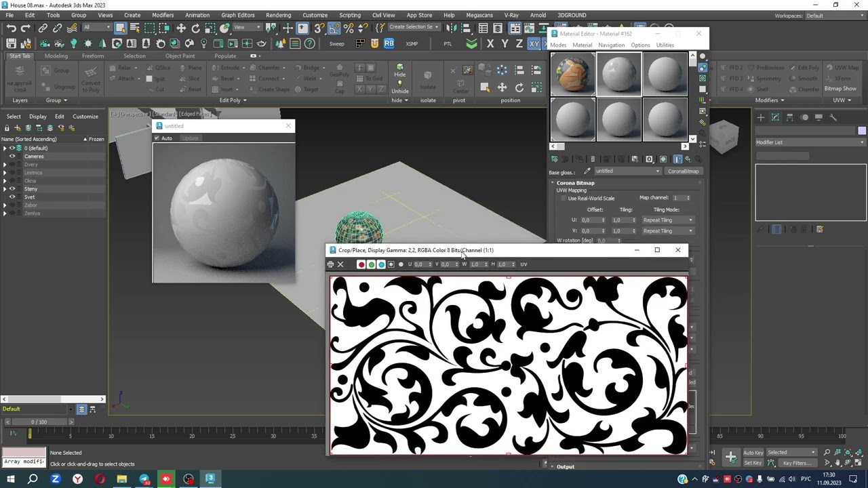
Task: Select the first textured material sphere slot
Action: tap(573, 74)
